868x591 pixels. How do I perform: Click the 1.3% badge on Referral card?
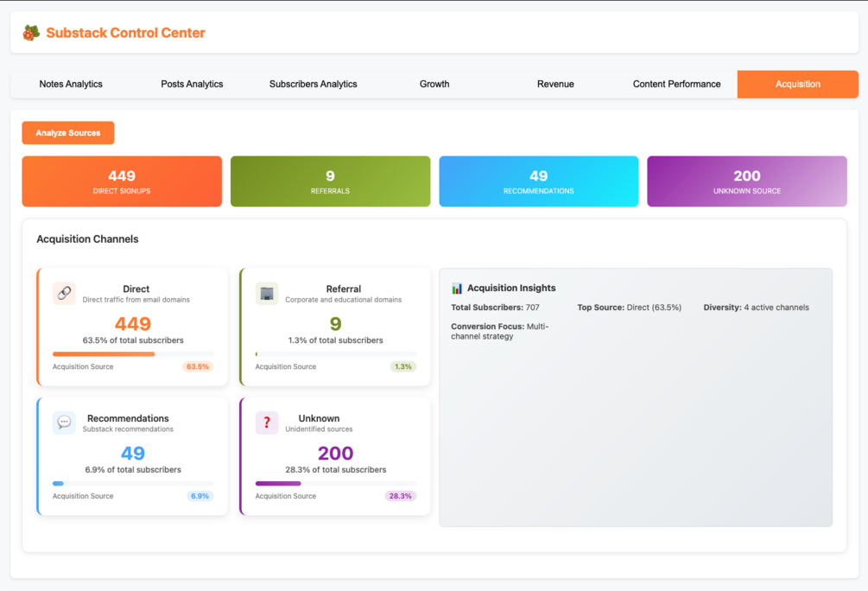point(403,366)
